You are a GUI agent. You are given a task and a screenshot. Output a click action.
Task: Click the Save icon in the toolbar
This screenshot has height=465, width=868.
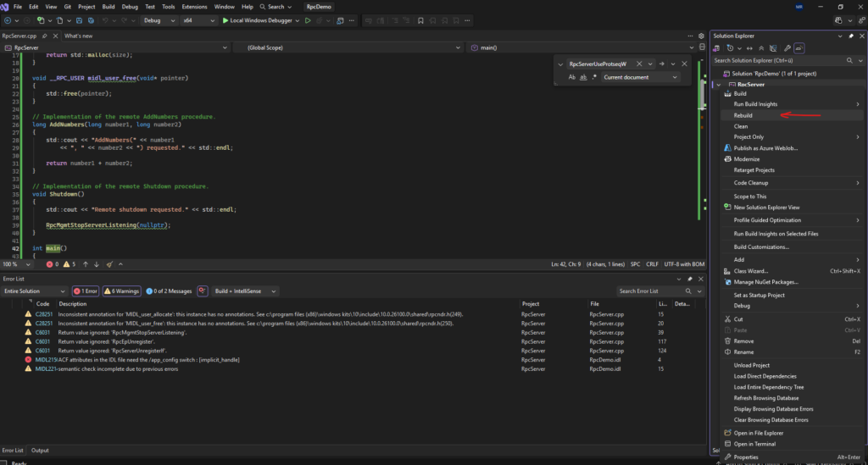pos(79,20)
